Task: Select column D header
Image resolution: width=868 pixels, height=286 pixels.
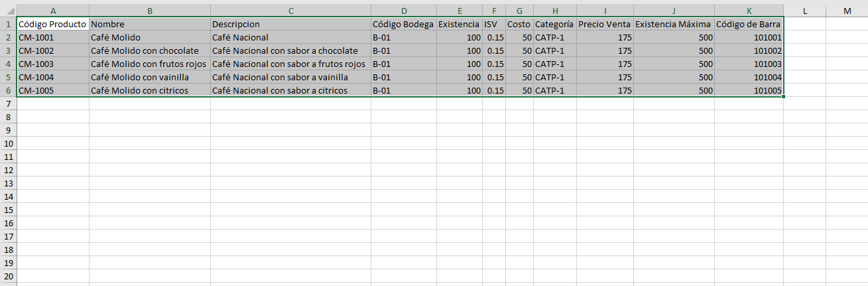Action: tap(404, 11)
